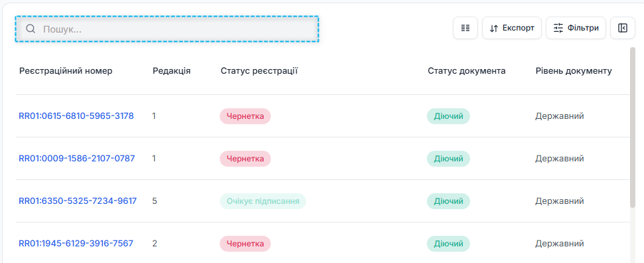Sort by Статус реєстрації column header
The width and height of the screenshot is (644, 263).
pos(259,70)
